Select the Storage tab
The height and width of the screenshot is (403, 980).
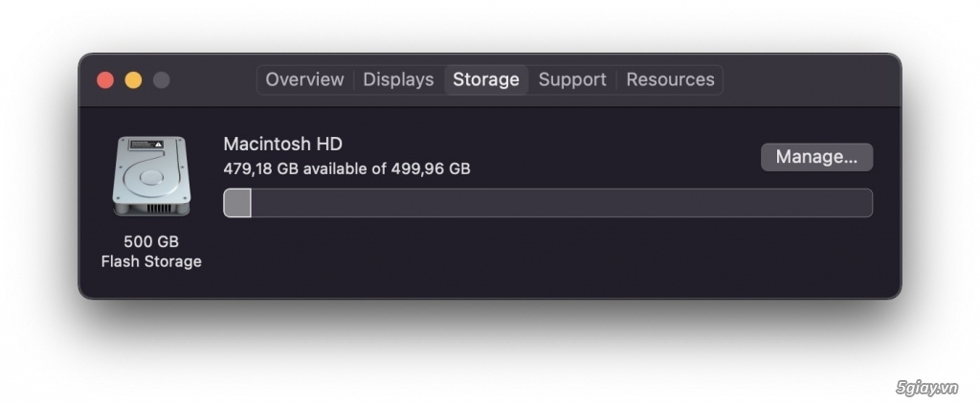(x=485, y=80)
